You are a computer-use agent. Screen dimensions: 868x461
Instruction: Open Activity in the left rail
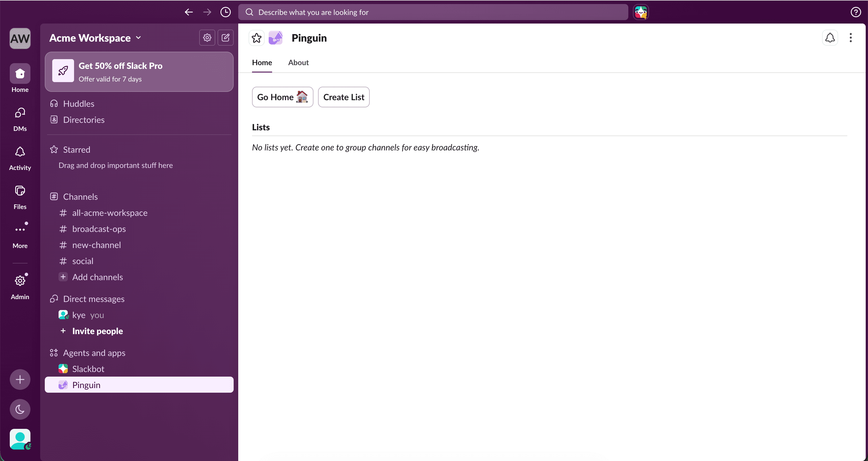pyautogui.click(x=20, y=158)
